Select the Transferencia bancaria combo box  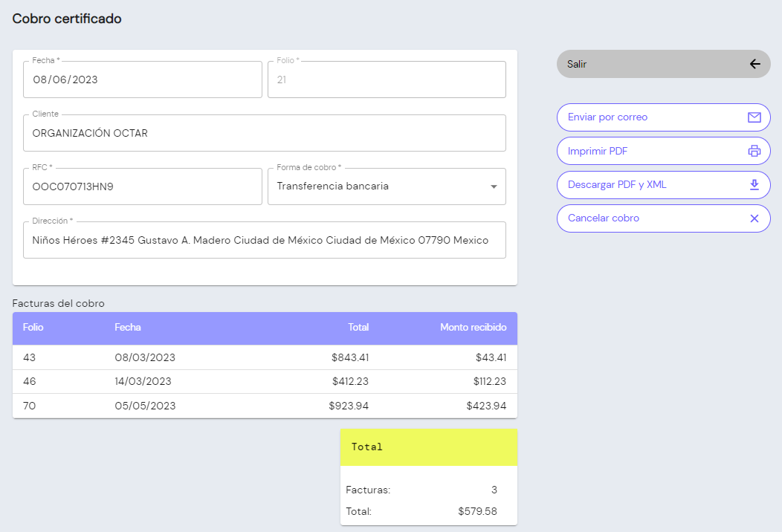[x=378, y=186]
